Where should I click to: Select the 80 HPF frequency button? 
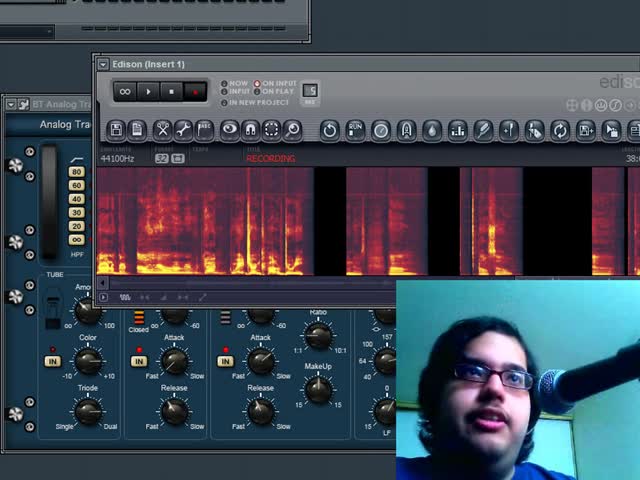76,172
